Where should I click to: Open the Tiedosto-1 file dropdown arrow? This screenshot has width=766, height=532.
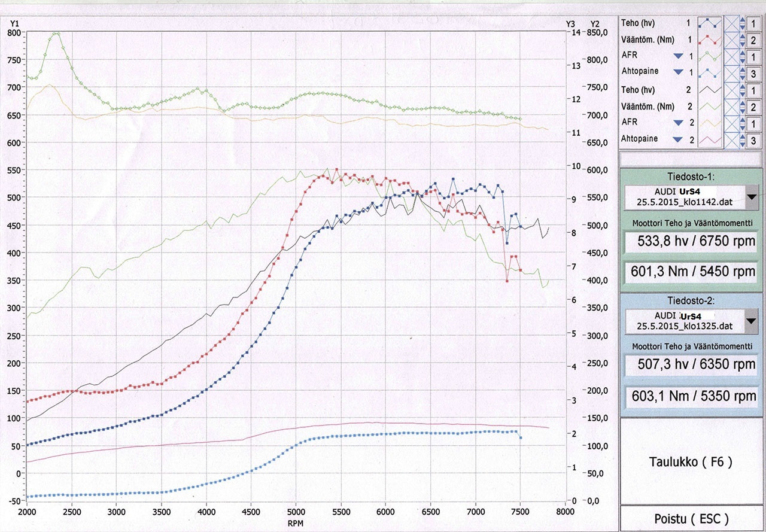751,197
